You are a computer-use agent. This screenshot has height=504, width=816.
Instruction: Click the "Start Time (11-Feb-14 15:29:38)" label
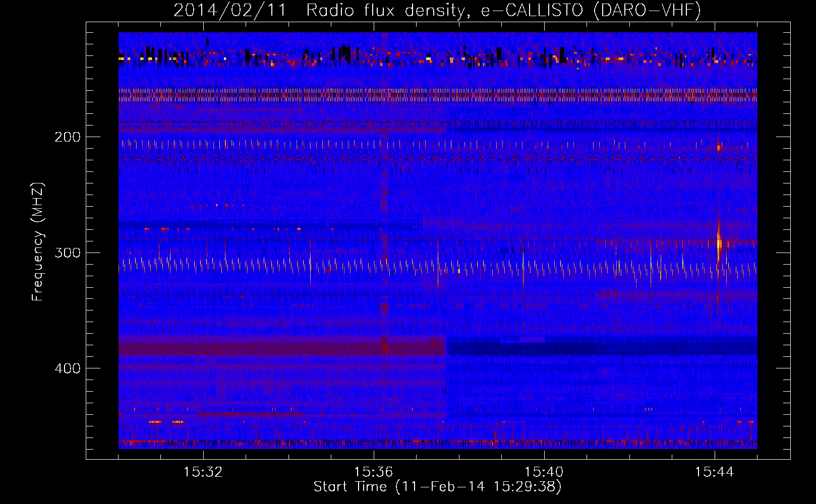[438, 487]
